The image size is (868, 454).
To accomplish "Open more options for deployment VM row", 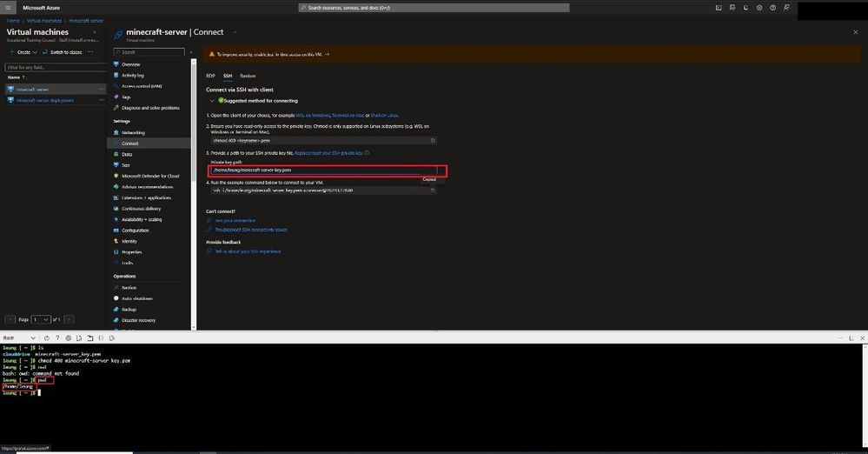I will pos(102,100).
